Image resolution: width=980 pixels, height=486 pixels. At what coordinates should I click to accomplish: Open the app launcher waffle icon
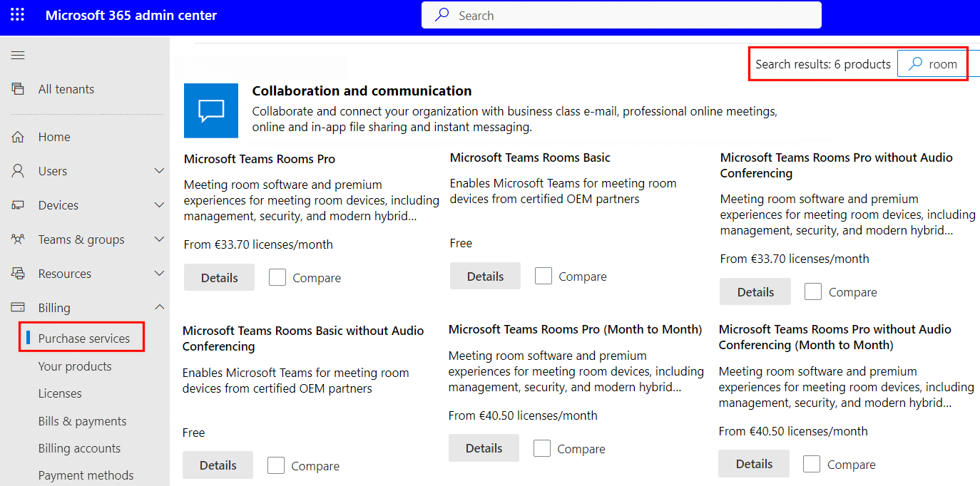17,15
